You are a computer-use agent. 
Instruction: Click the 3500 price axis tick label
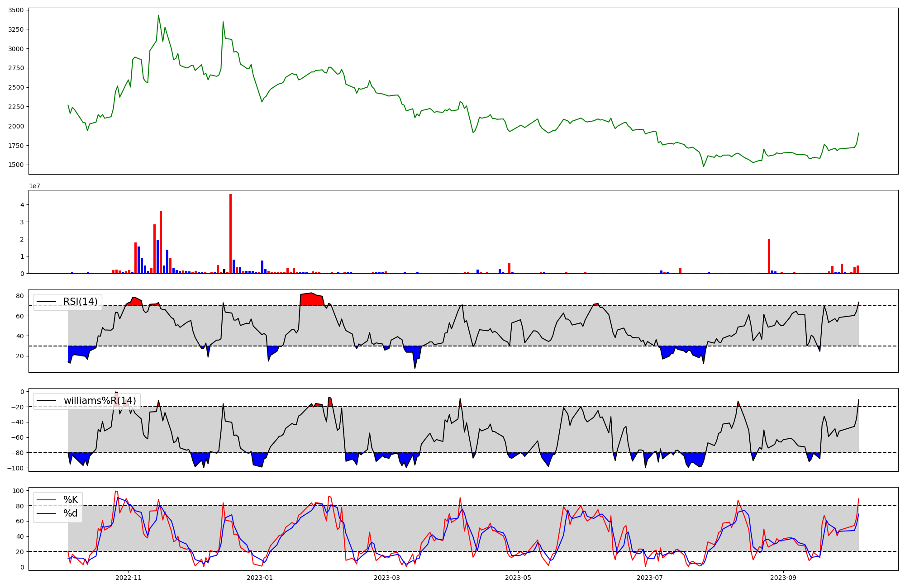coord(15,10)
